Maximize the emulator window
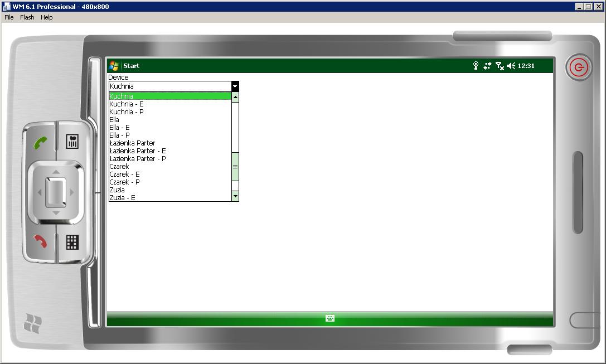This screenshot has height=364, width=606. (x=588, y=7)
